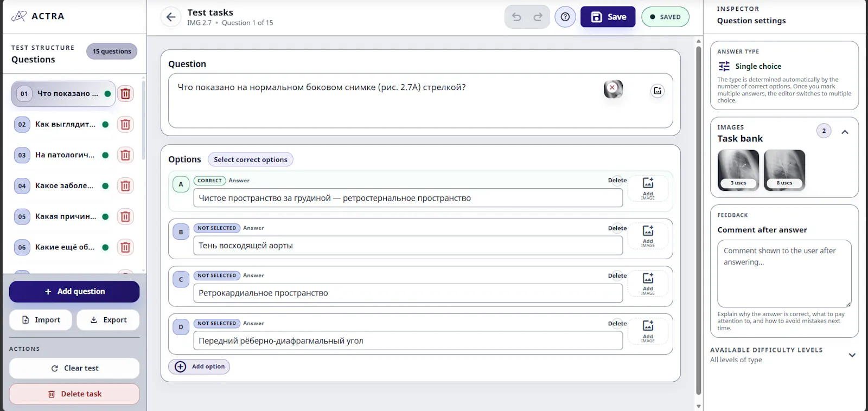The width and height of the screenshot is (868, 411).
Task: Delete question 03 with trash icon
Action: point(125,155)
